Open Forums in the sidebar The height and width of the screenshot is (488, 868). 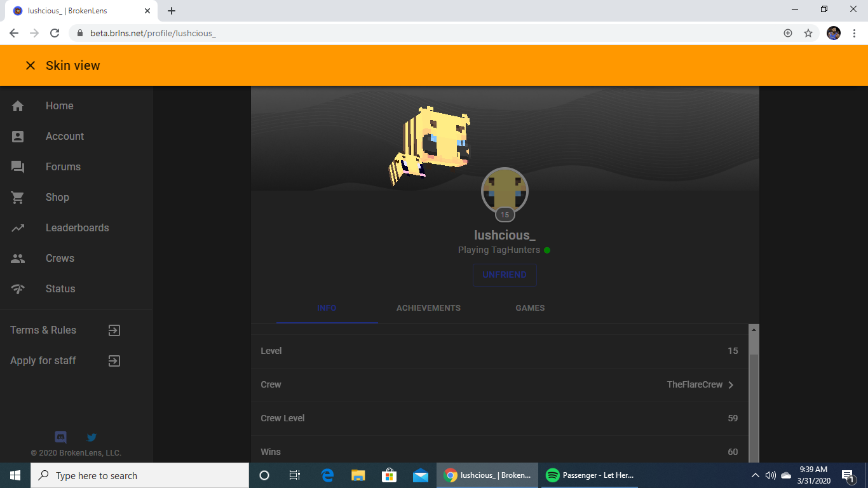pos(76,167)
